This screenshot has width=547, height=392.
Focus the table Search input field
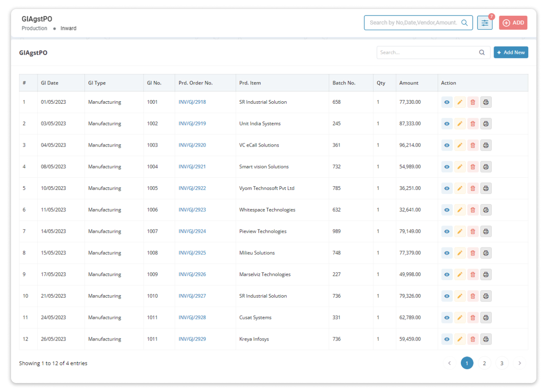coord(427,52)
